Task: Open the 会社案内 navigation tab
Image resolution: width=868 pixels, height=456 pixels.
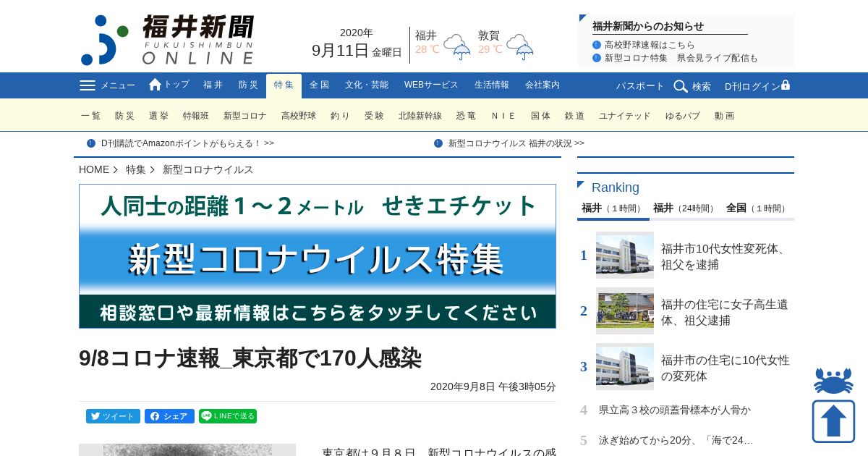Action: [x=542, y=85]
